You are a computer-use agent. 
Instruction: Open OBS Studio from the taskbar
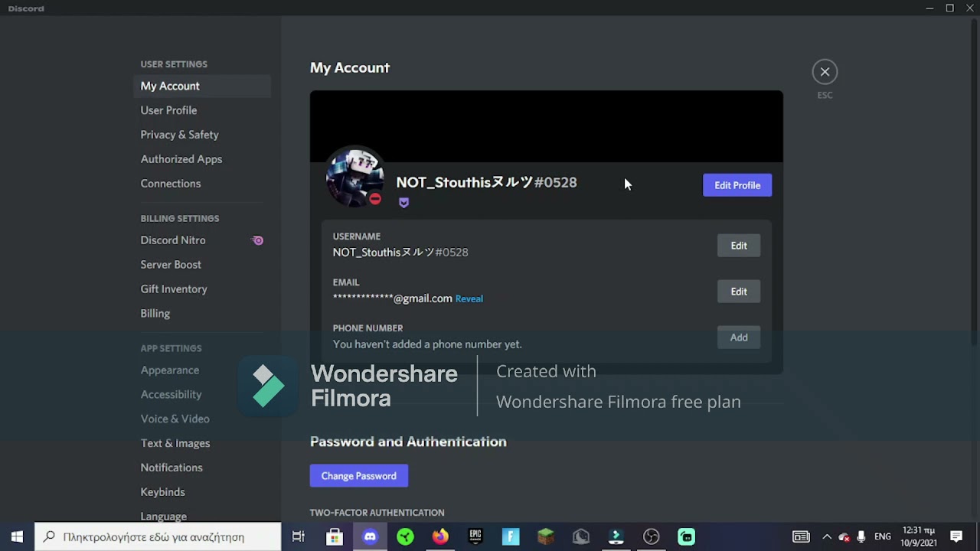tap(652, 537)
